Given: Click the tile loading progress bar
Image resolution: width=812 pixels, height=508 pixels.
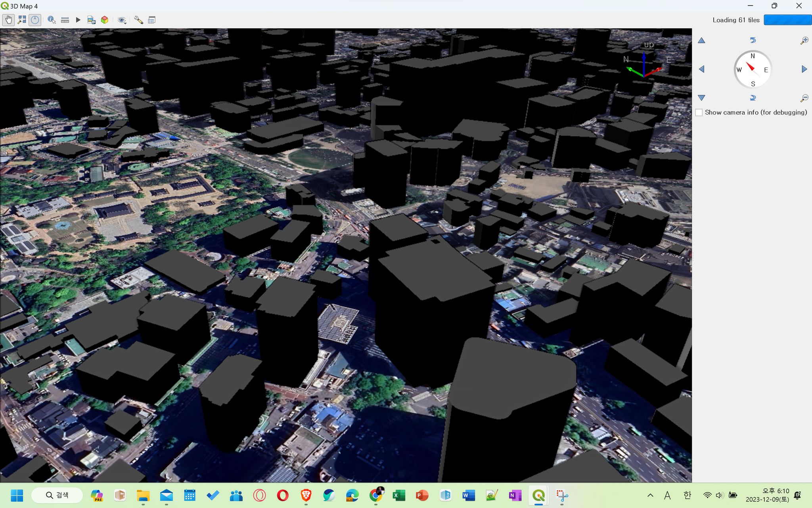Looking at the screenshot, I should tap(787, 20).
